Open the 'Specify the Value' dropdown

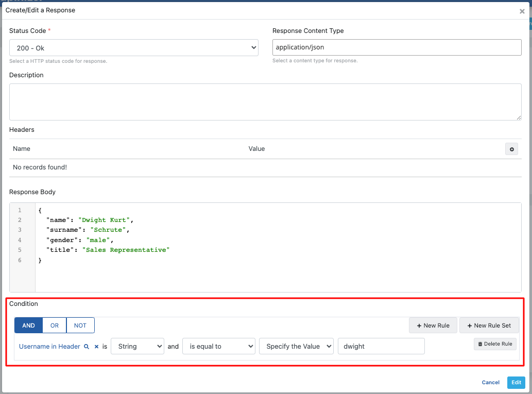click(296, 346)
